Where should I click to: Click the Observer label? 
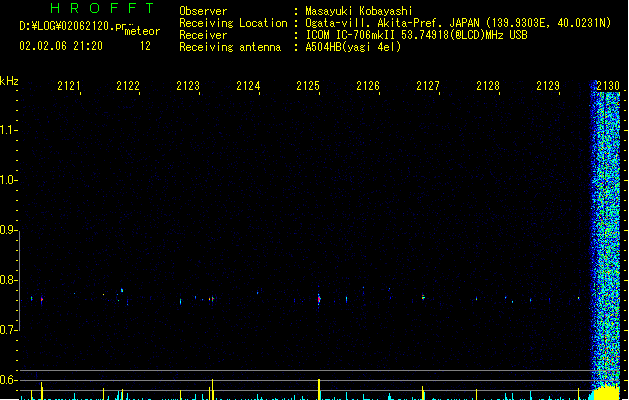click(203, 11)
